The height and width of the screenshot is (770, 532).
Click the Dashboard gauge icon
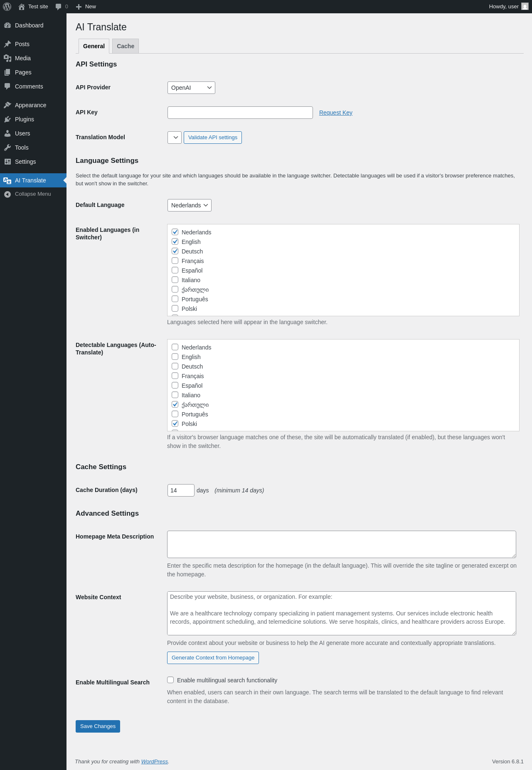7,25
